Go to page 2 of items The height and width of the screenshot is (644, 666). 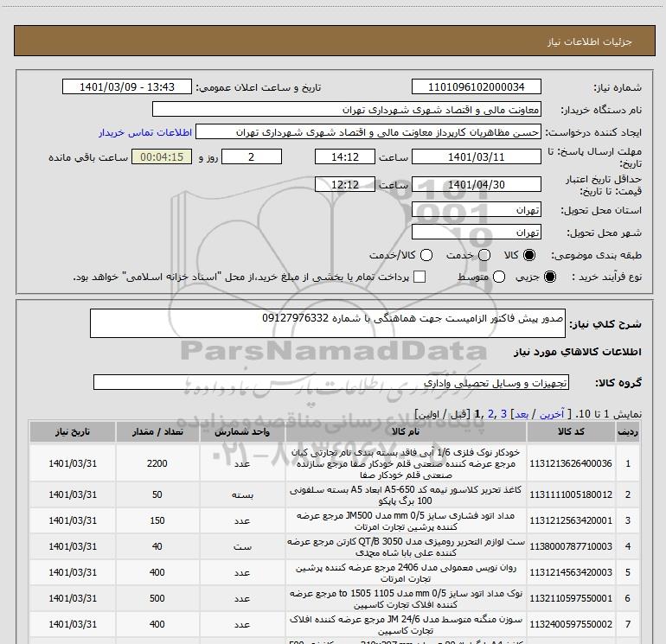(491, 414)
